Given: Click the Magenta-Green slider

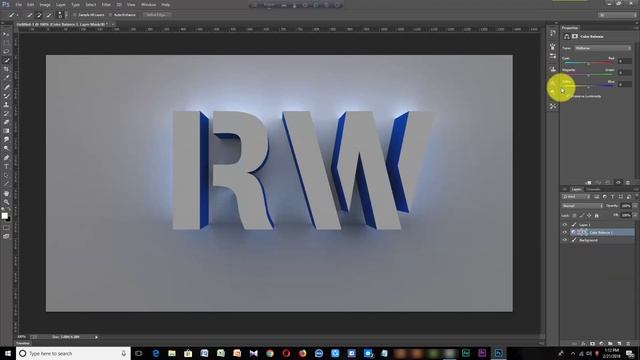Looking at the screenshot, I should (589, 75).
